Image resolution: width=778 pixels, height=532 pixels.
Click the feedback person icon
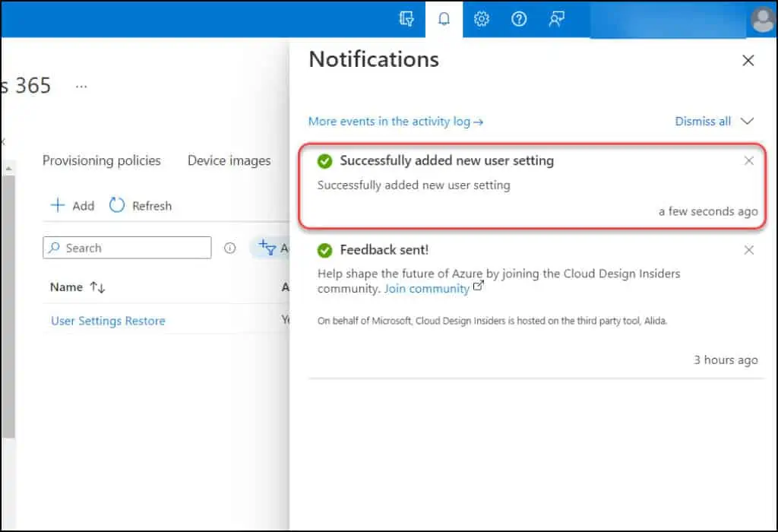(x=556, y=19)
